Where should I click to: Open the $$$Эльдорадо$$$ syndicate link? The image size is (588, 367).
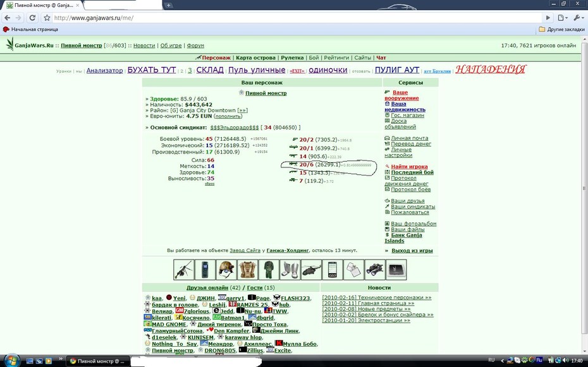(x=235, y=128)
